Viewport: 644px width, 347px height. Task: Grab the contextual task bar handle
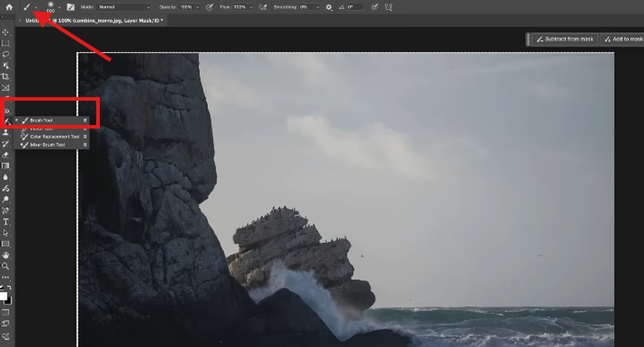click(x=528, y=39)
